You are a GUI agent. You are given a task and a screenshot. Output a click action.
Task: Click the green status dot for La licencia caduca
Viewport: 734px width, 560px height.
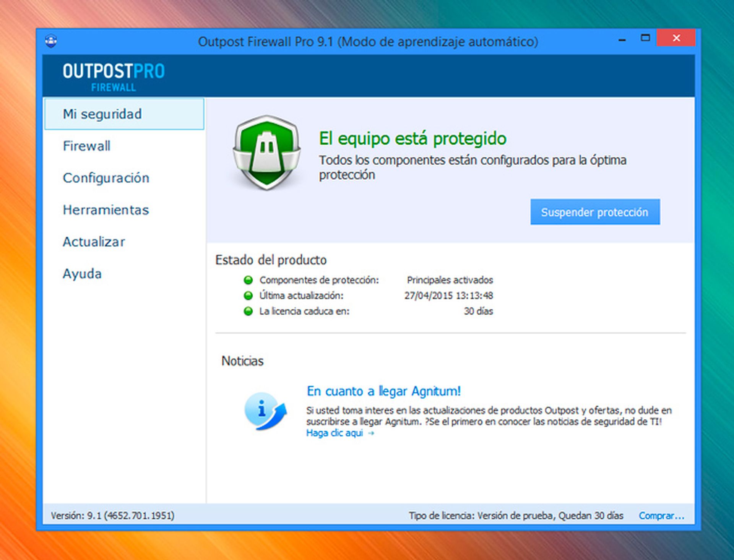pyautogui.click(x=248, y=312)
